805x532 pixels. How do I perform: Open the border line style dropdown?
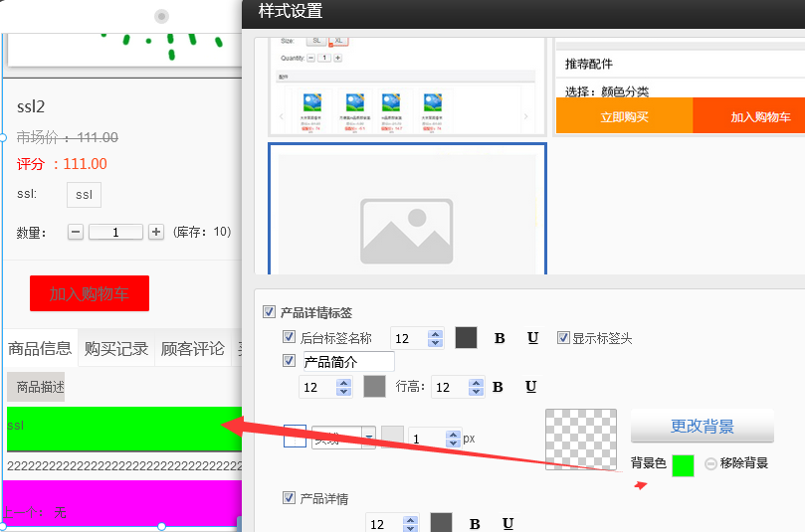click(x=368, y=437)
